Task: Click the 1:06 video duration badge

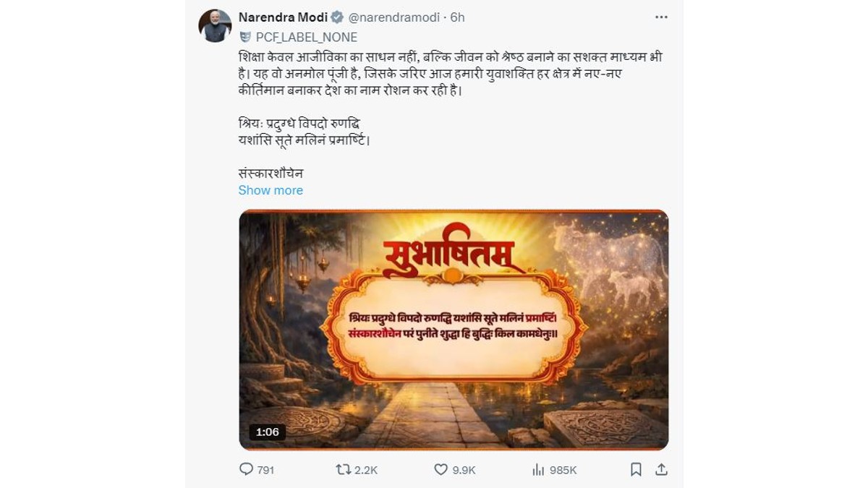Action: click(x=267, y=432)
